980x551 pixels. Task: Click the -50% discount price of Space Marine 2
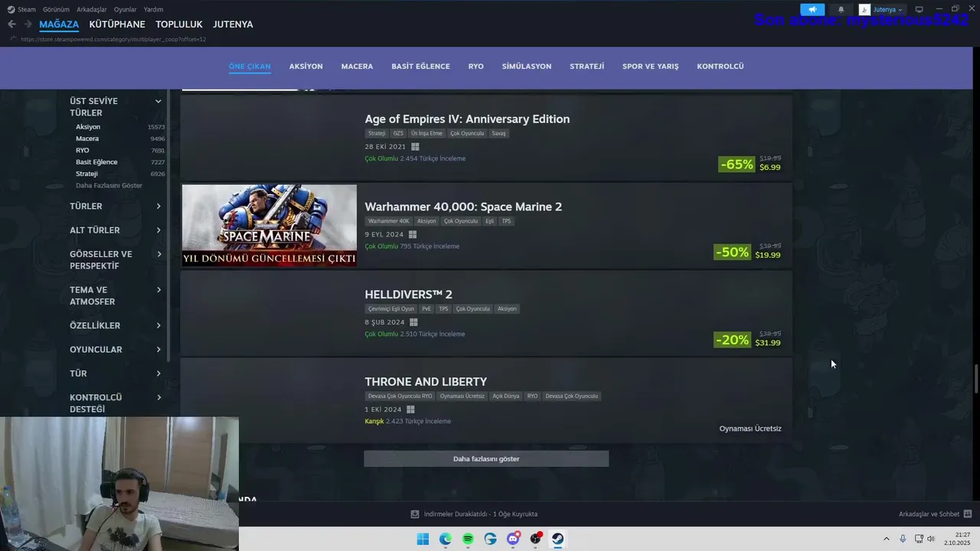pyautogui.click(x=748, y=252)
